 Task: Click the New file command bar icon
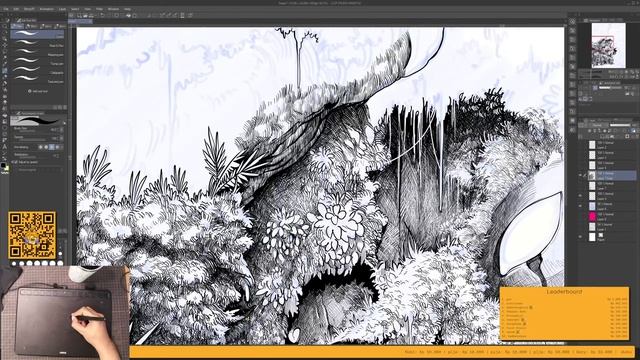pyautogui.click(x=79, y=16)
